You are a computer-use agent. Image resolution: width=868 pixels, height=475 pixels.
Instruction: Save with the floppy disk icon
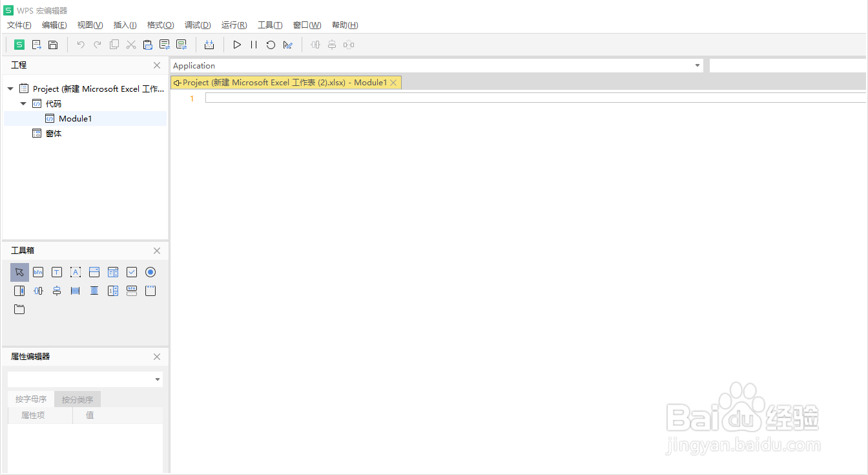pos(54,45)
